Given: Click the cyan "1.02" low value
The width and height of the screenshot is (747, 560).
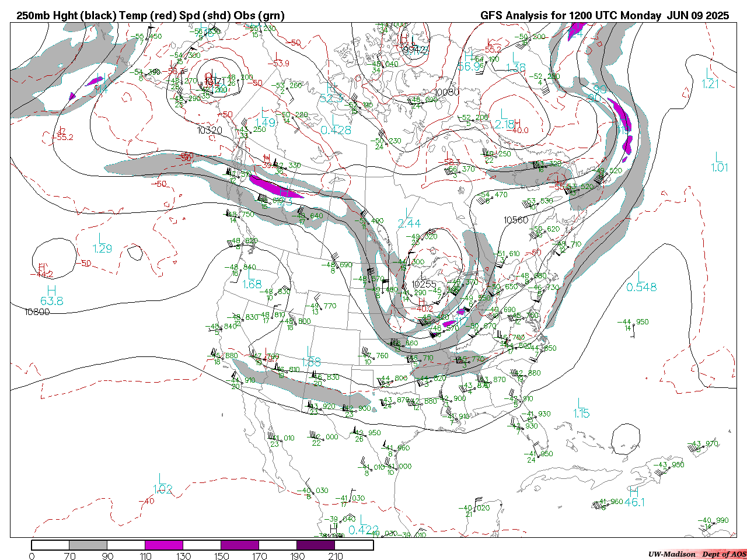Looking at the screenshot, I should pos(163,489).
